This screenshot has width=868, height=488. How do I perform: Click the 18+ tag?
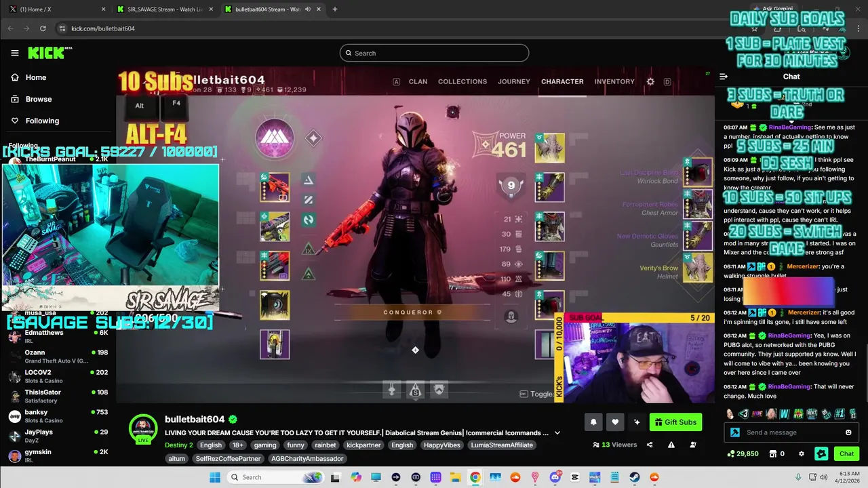click(x=237, y=445)
